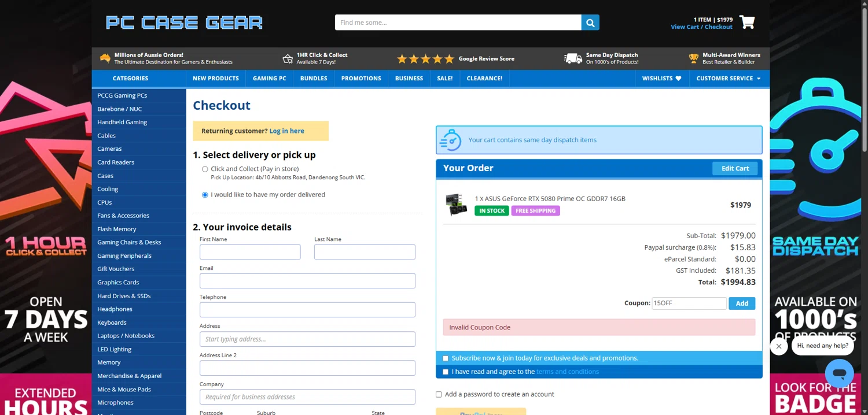Click Add to apply the coupon
The width and height of the screenshot is (868, 415).
(742, 303)
